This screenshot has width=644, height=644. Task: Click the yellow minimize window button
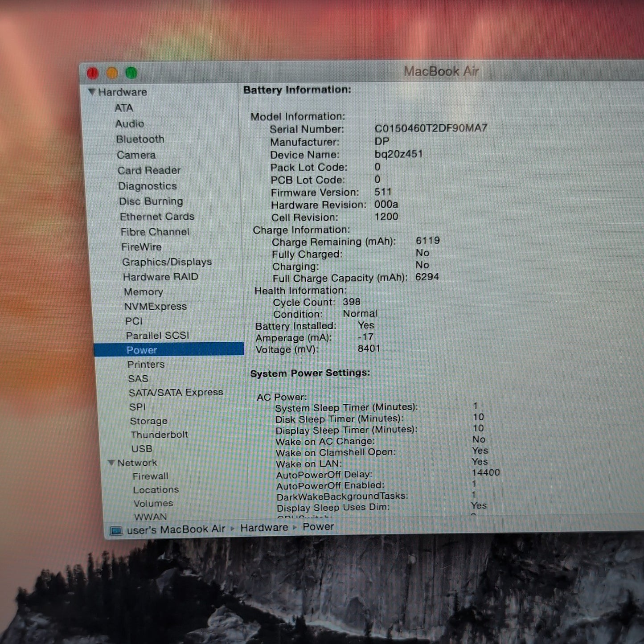[x=112, y=73]
